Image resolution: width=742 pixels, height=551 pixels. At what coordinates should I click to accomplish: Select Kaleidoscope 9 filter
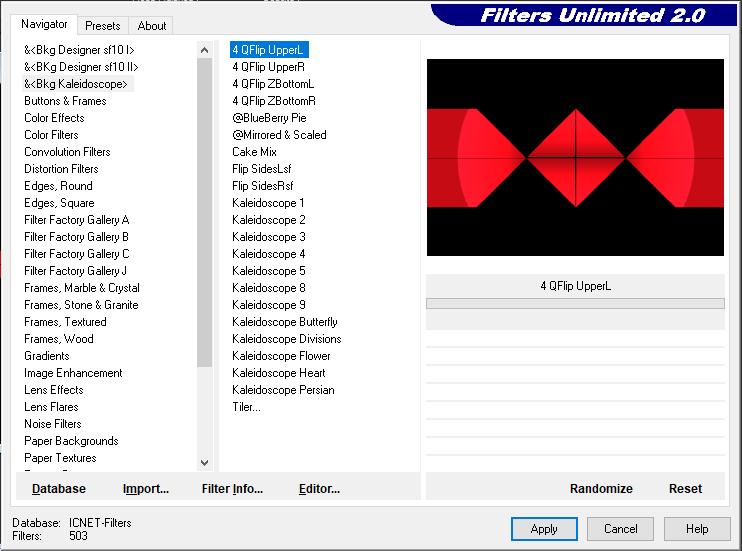269,305
